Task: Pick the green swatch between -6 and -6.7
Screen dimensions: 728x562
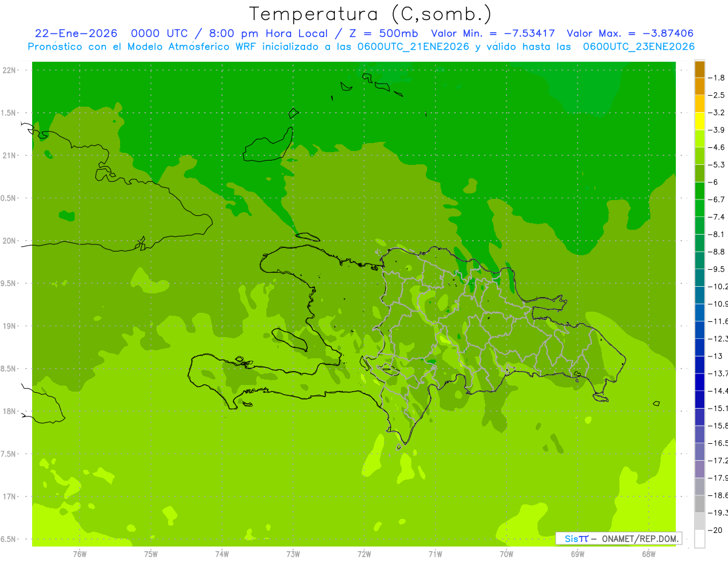Action: point(699,191)
